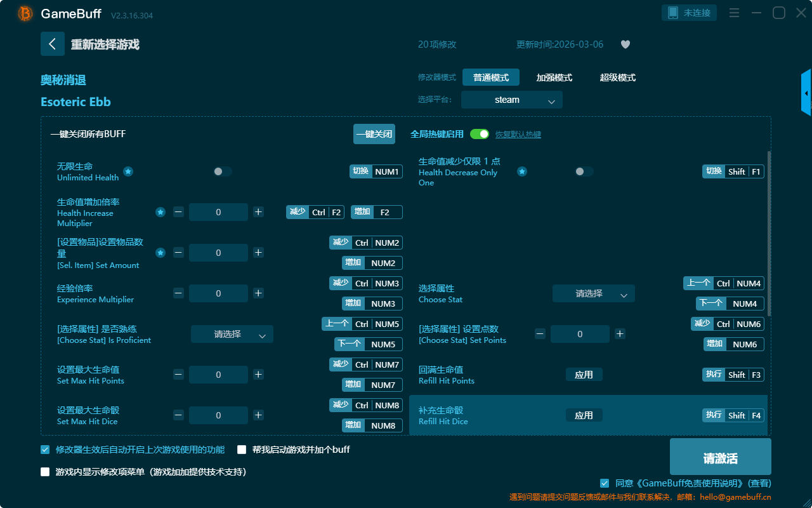The height and width of the screenshot is (508, 812).
Task: Click star icon beside Health Decrease Only One
Action: (522, 171)
